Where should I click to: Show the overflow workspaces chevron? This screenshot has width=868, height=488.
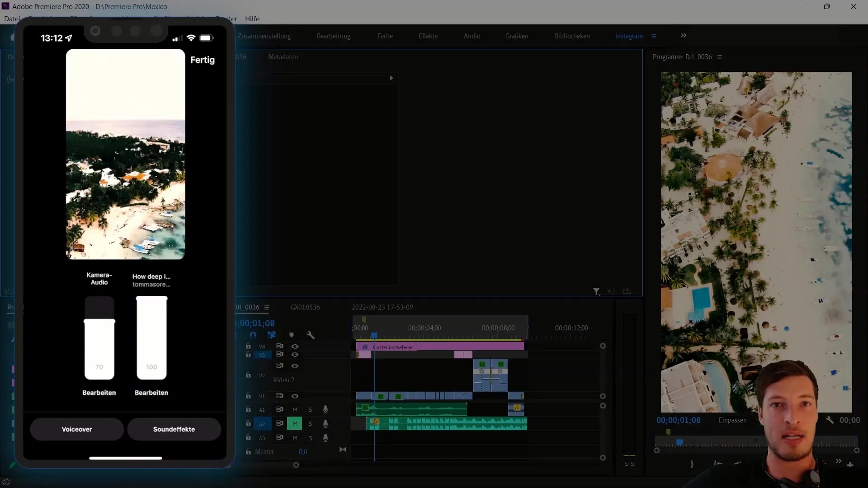(684, 35)
